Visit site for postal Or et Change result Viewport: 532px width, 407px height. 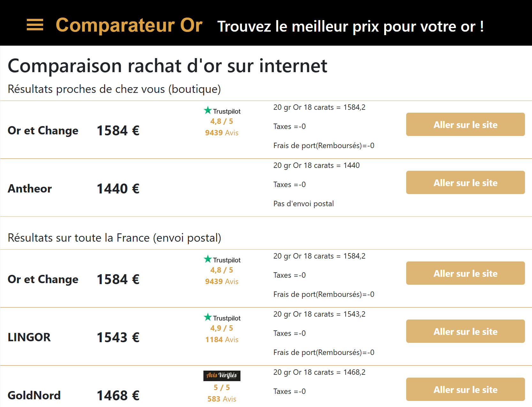pyautogui.click(x=465, y=273)
